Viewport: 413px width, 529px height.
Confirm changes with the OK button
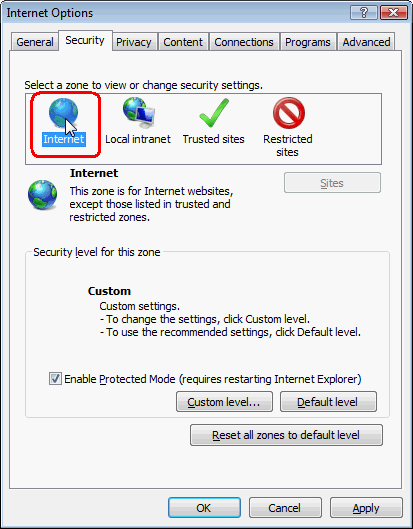click(x=204, y=507)
